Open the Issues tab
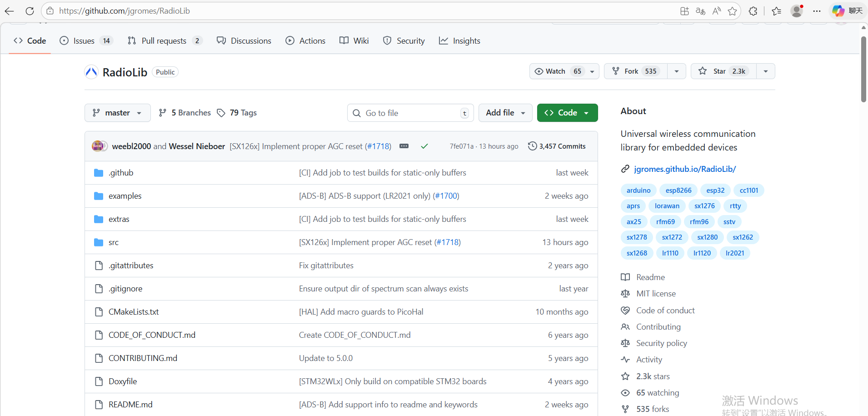 point(86,41)
